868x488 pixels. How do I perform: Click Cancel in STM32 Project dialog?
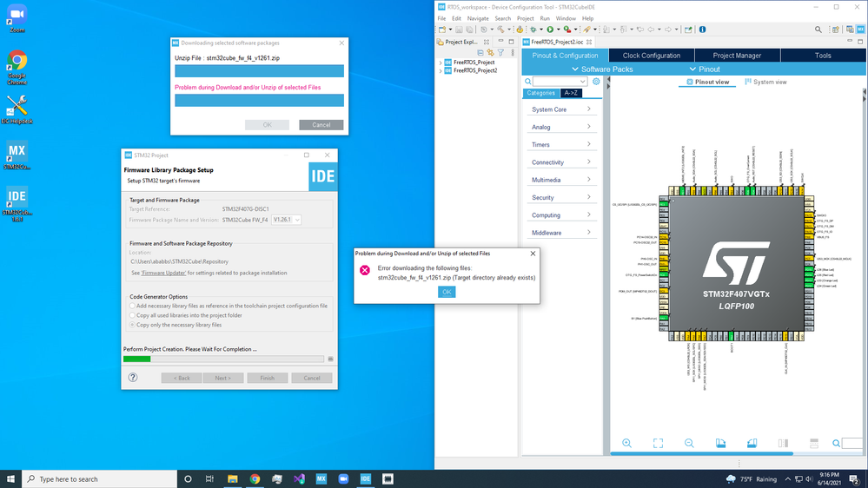312,378
